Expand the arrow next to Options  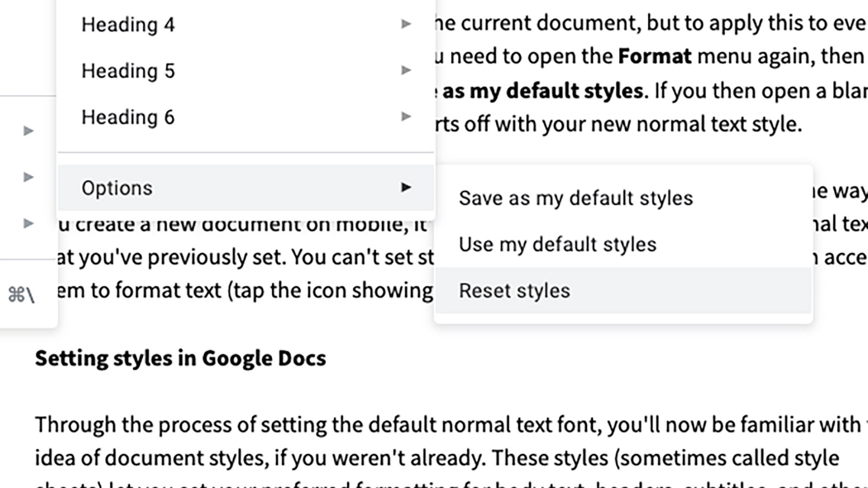[x=405, y=187]
